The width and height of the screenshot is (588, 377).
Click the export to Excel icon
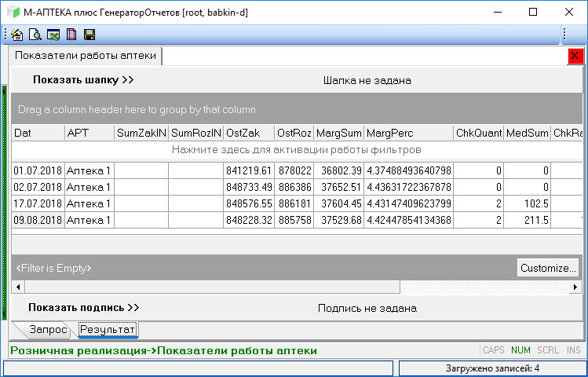coord(53,35)
